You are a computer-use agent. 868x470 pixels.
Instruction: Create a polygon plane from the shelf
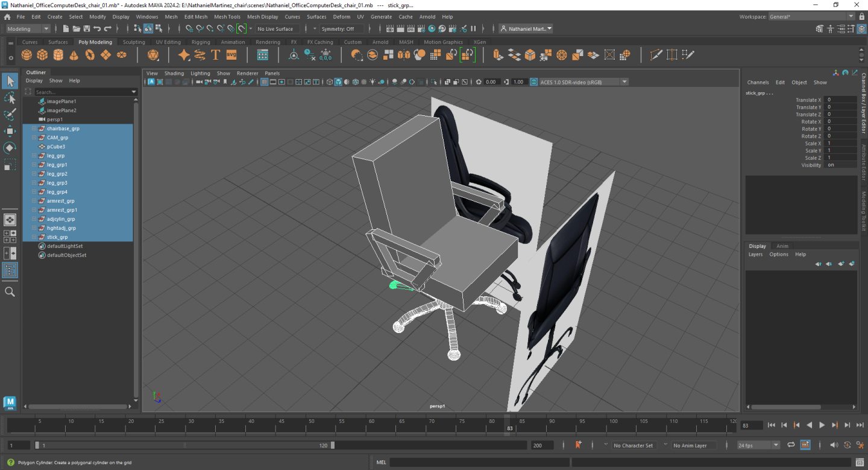click(x=105, y=55)
